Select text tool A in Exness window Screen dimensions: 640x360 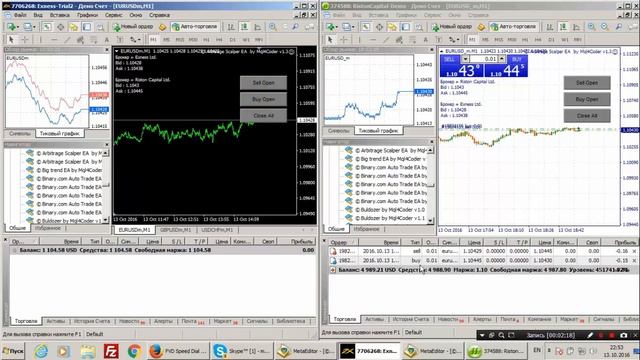coord(107,40)
